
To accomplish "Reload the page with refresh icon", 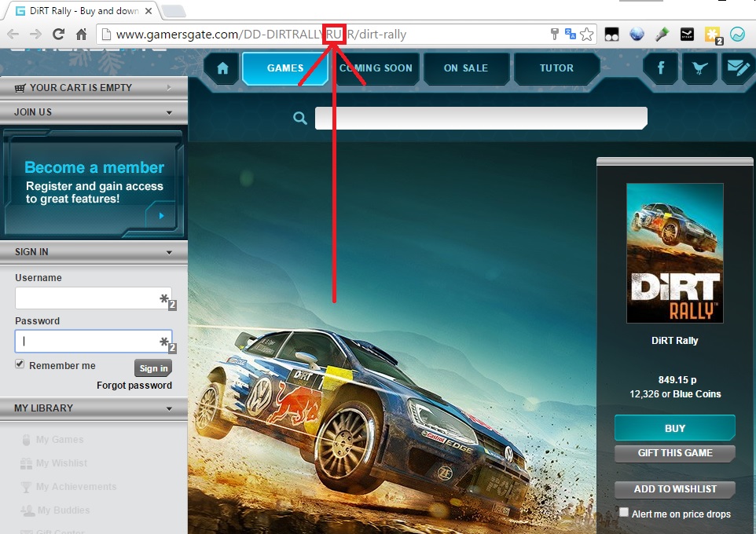I will click(x=58, y=35).
